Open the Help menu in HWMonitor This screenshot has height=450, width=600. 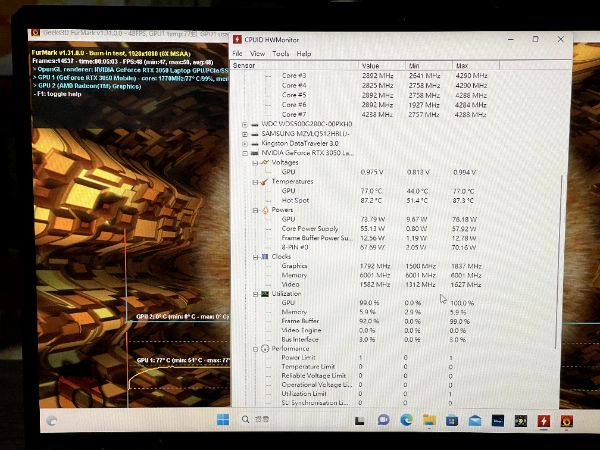tap(304, 54)
